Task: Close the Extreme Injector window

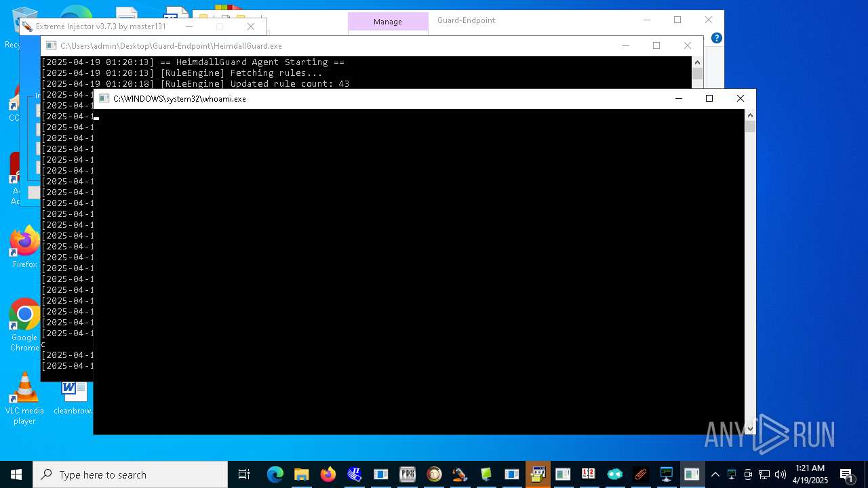Action: point(251,26)
